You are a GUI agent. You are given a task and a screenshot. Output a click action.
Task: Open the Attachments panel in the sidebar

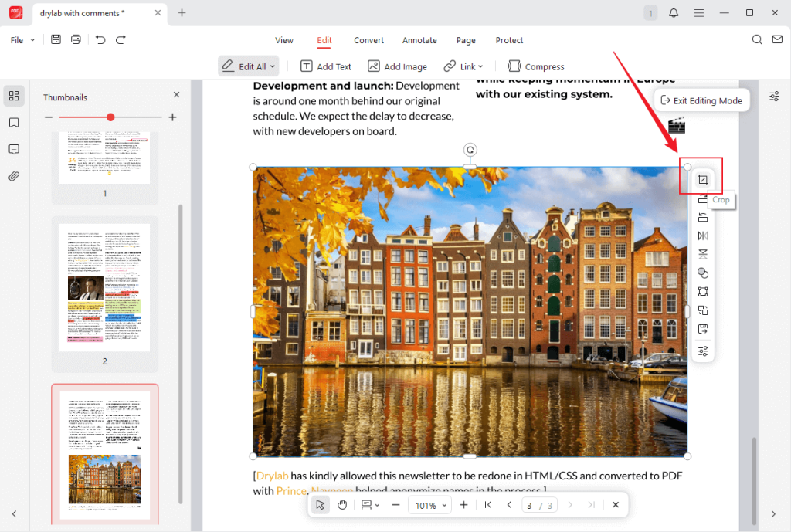pos(14,176)
